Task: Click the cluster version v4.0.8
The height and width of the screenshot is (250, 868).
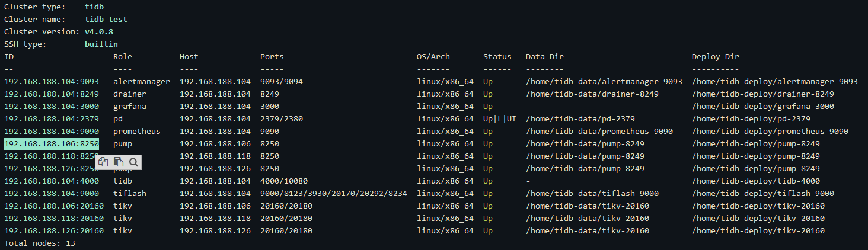Action: (99, 32)
